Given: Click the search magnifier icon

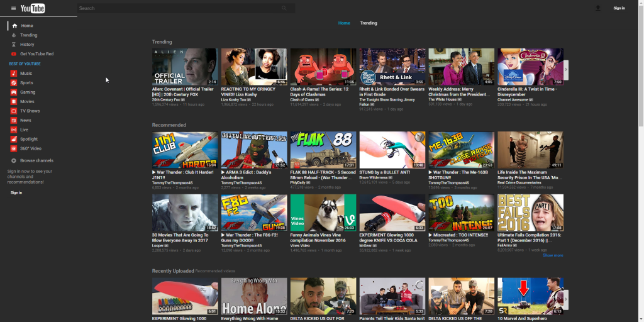Looking at the screenshot, I should tap(284, 8).
